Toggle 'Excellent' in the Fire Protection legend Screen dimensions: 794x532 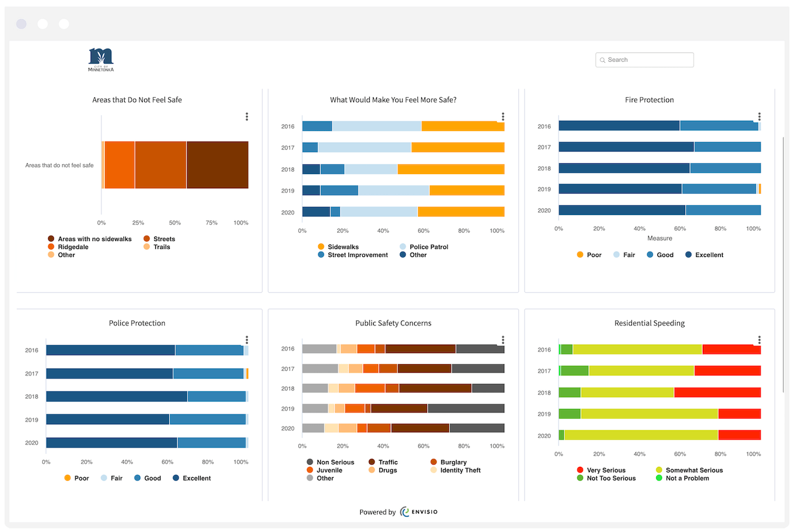704,255
